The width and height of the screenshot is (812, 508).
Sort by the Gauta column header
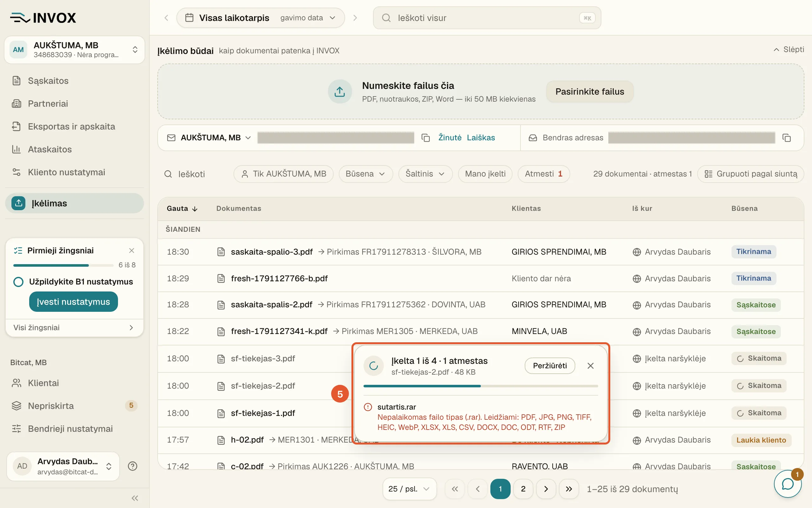click(x=182, y=208)
